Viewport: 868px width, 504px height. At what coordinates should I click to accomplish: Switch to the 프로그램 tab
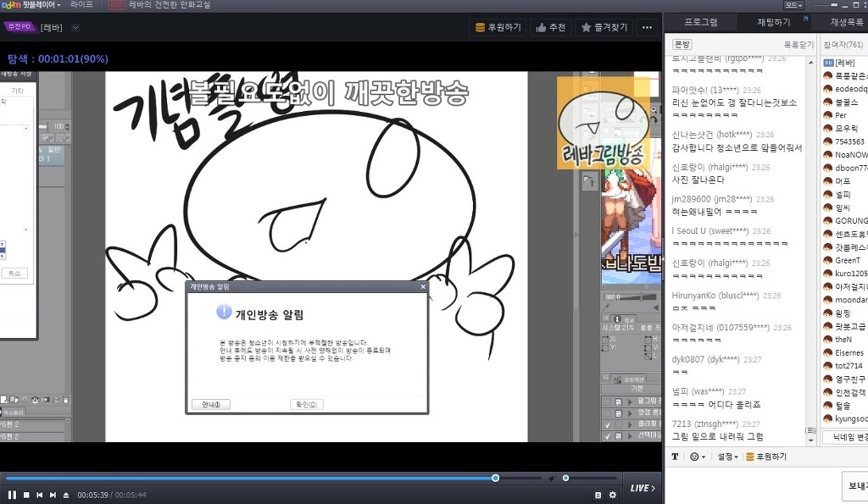[x=700, y=22]
